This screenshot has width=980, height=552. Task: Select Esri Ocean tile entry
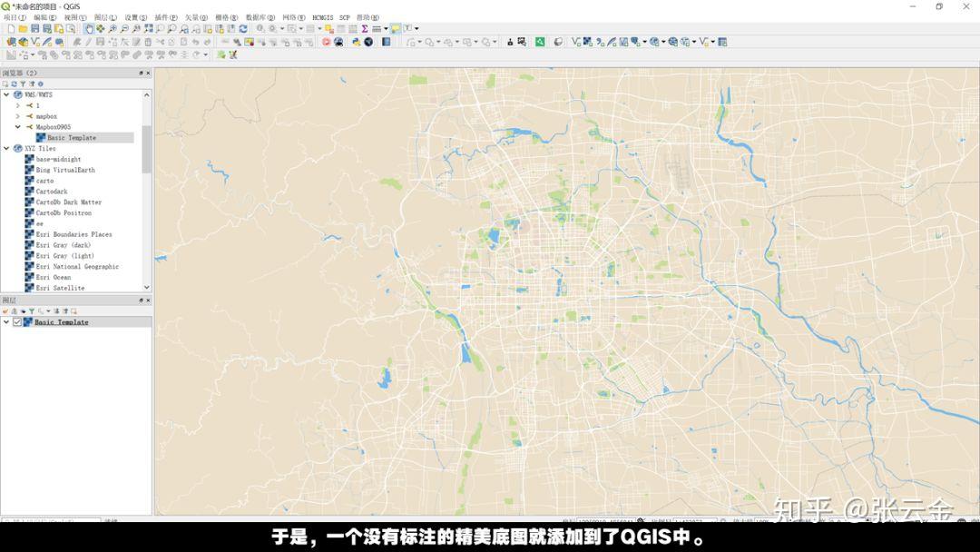(x=54, y=277)
